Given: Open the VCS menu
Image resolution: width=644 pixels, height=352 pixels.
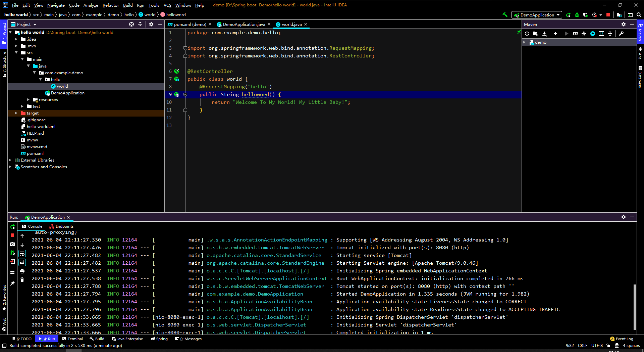Looking at the screenshot, I should 167,5.
